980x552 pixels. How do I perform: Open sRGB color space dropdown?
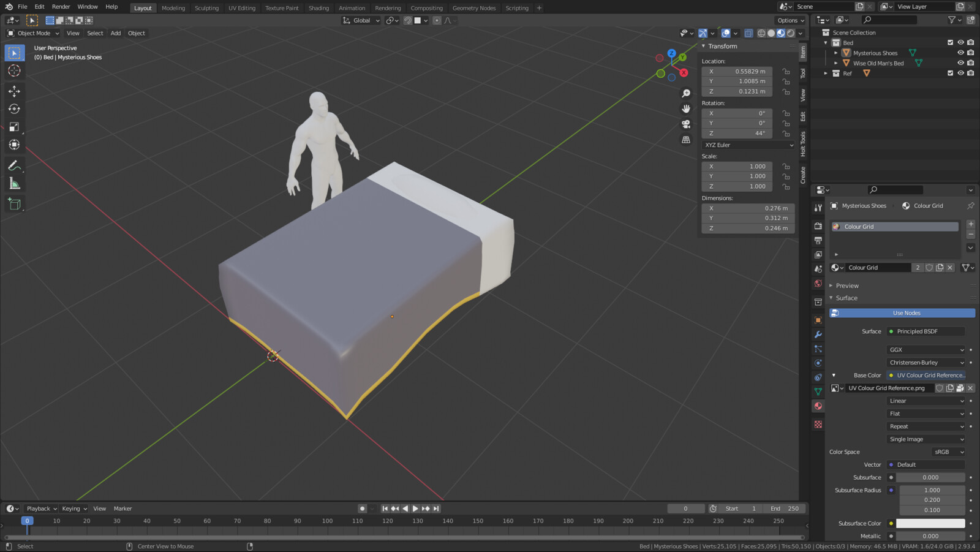coord(948,452)
